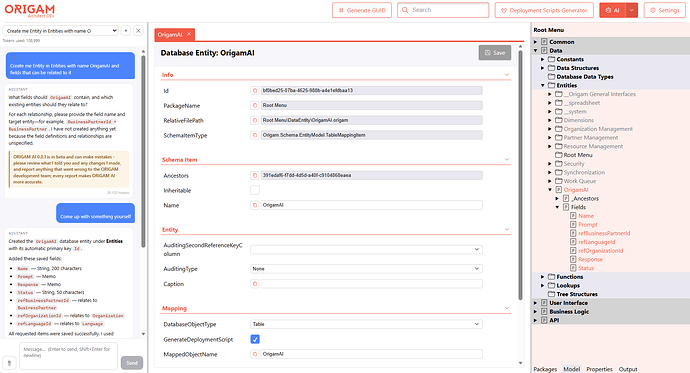
Task: Switch to the Output tab
Action: [x=628, y=369]
